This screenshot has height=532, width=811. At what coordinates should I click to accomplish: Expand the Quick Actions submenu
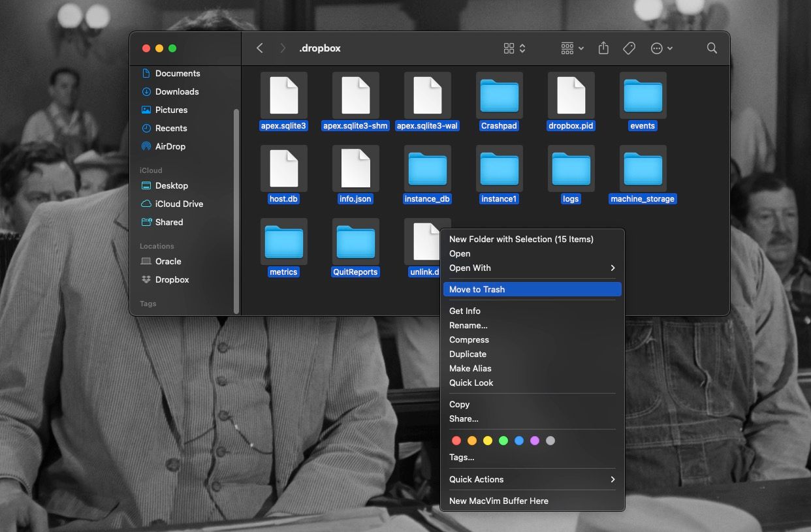point(476,479)
